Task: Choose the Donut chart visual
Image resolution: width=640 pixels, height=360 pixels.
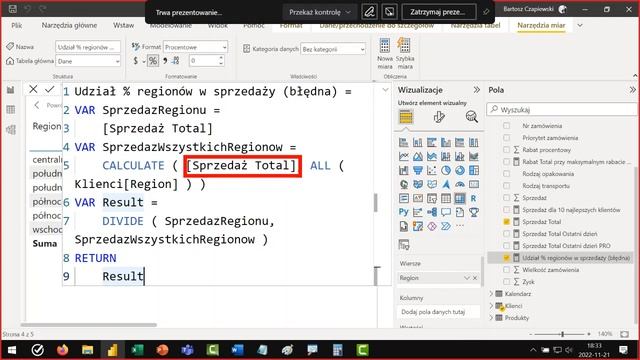Action: 460,171
